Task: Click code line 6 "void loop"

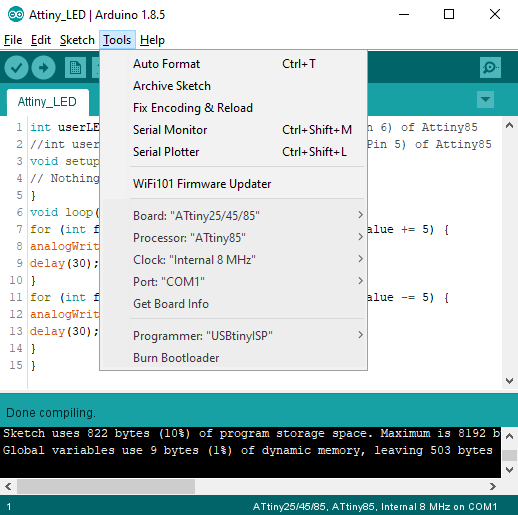Action: (x=64, y=212)
